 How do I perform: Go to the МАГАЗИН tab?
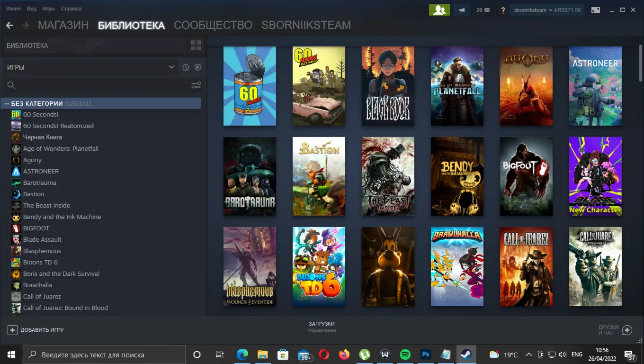(x=63, y=25)
